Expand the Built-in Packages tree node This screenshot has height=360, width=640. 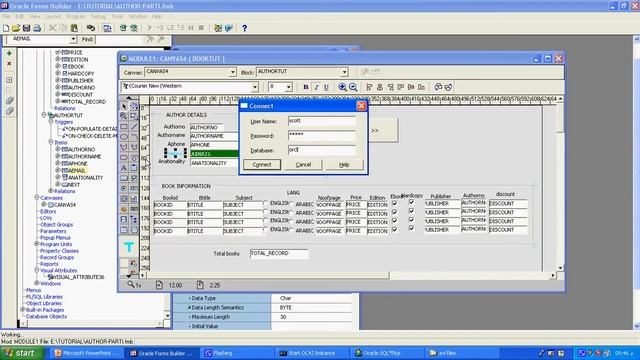click(23, 310)
